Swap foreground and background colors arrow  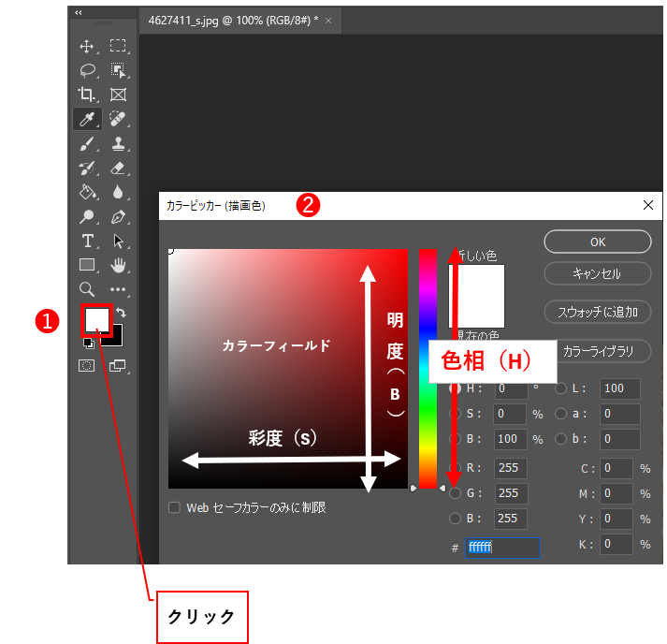[x=121, y=312]
